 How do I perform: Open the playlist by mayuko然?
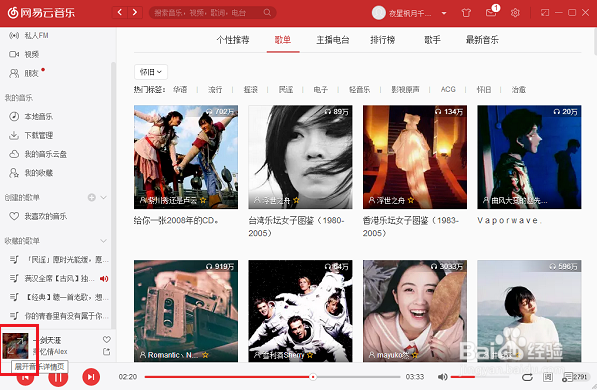coord(415,311)
